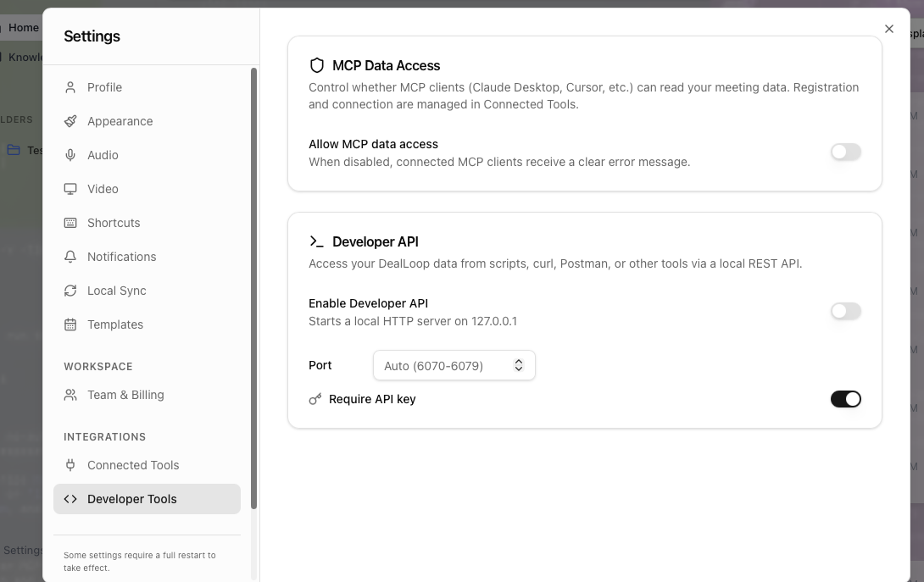Click the Notifications bell icon

point(70,256)
